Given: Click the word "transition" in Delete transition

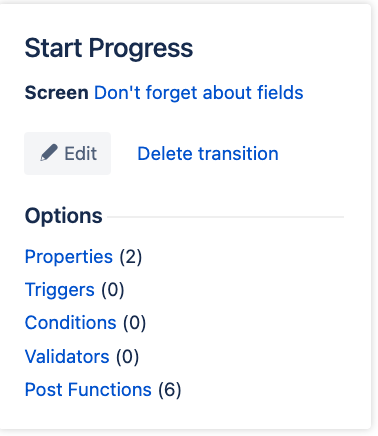Looking at the screenshot, I should 238,154.
